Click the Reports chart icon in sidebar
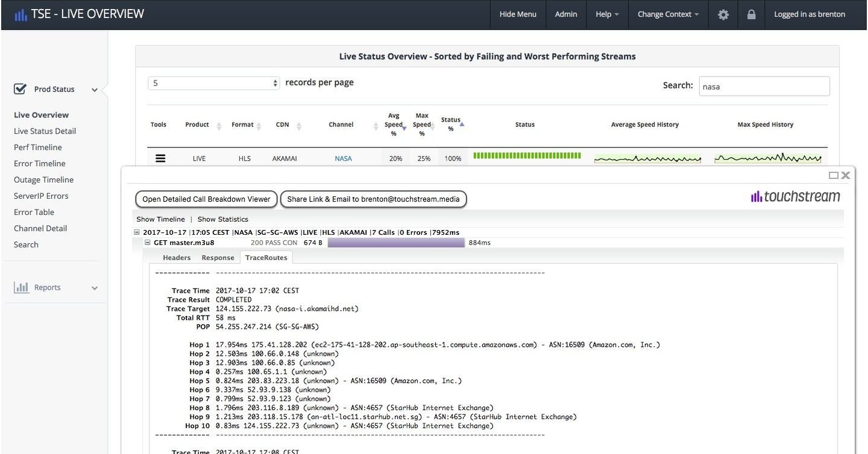 point(22,287)
